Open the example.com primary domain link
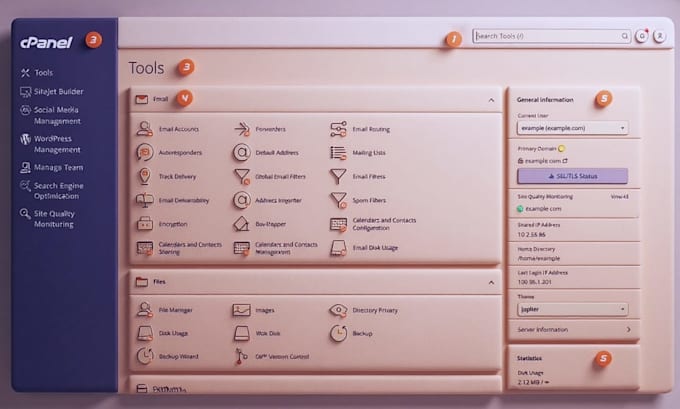 click(x=543, y=160)
